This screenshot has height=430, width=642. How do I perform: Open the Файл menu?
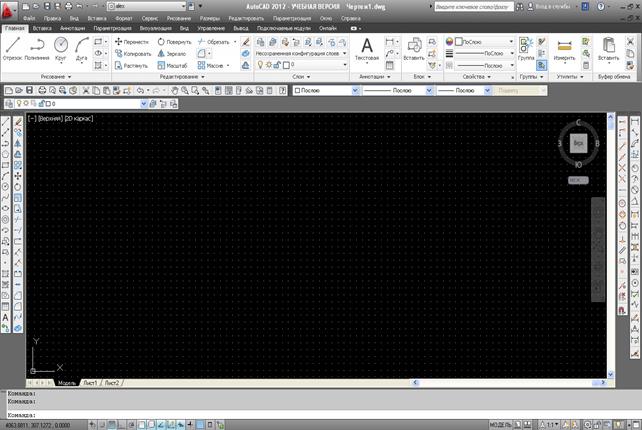click(x=29, y=18)
